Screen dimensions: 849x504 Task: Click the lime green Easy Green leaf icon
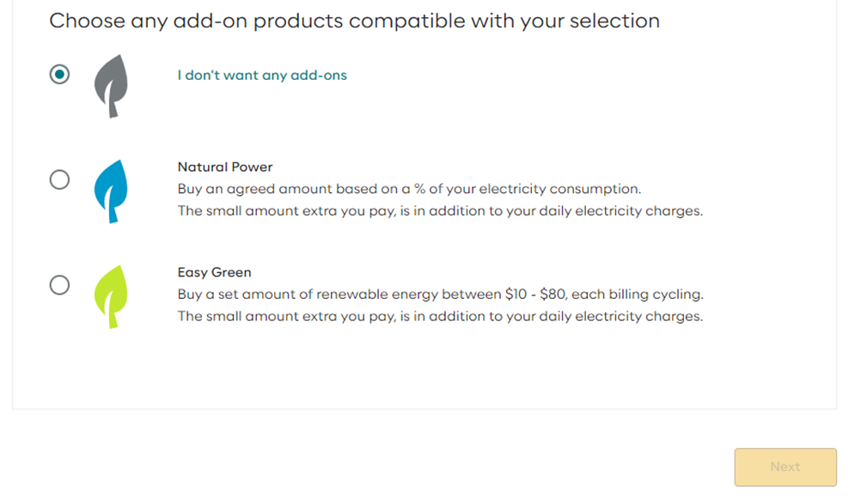point(111,297)
